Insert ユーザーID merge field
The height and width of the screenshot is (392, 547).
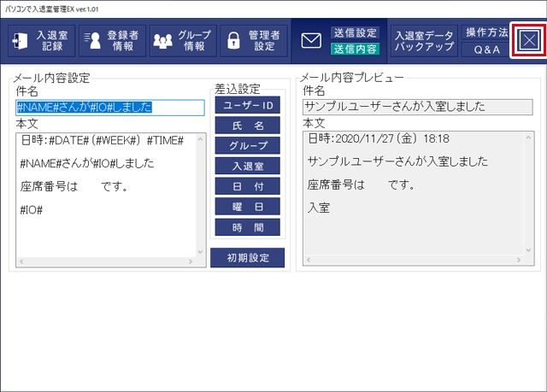[x=248, y=105]
